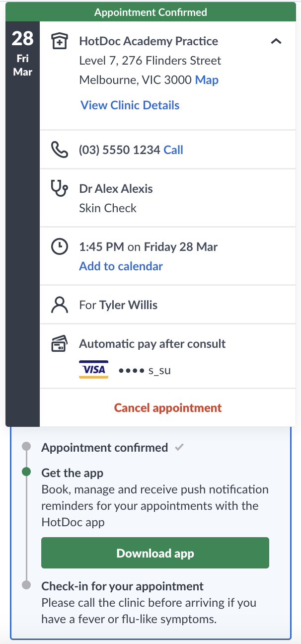The height and width of the screenshot is (644, 301).
Task: Cancel appointment via the red link
Action: coord(168,408)
